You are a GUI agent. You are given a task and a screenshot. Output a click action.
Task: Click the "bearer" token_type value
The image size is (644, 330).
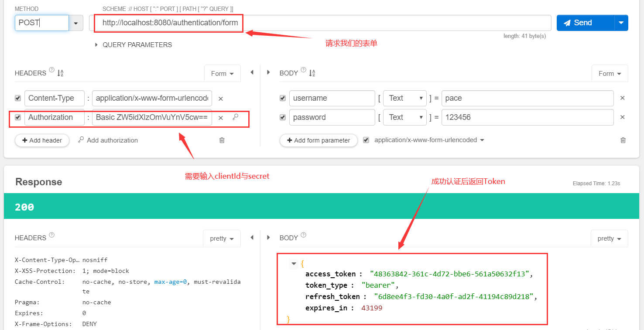point(379,286)
